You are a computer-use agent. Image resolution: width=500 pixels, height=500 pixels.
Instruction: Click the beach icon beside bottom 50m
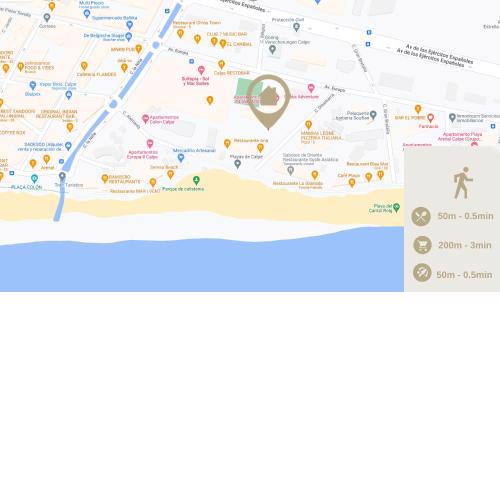pyautogui.click(x=422, y=273)
